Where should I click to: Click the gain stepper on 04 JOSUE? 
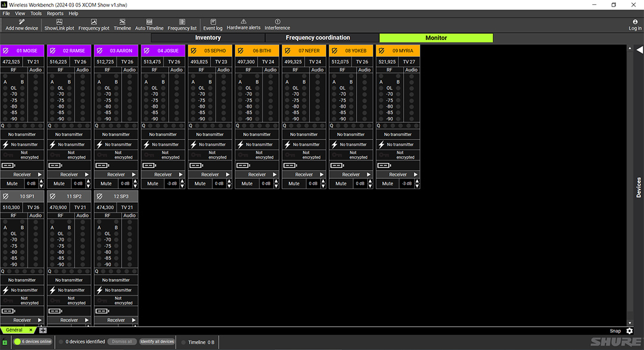[182, 184]
